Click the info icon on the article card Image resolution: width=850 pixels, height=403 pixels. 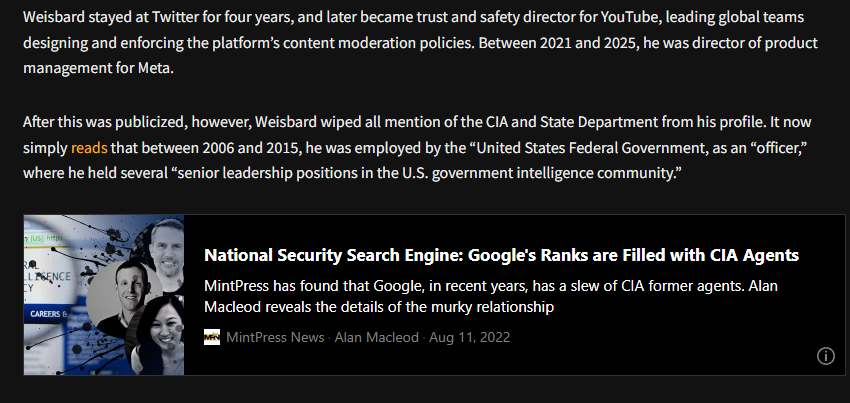pos(826,356)
